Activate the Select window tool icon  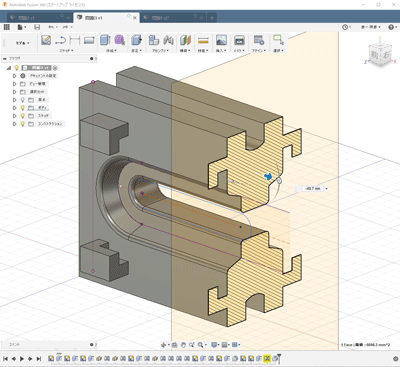pos(278,40)
